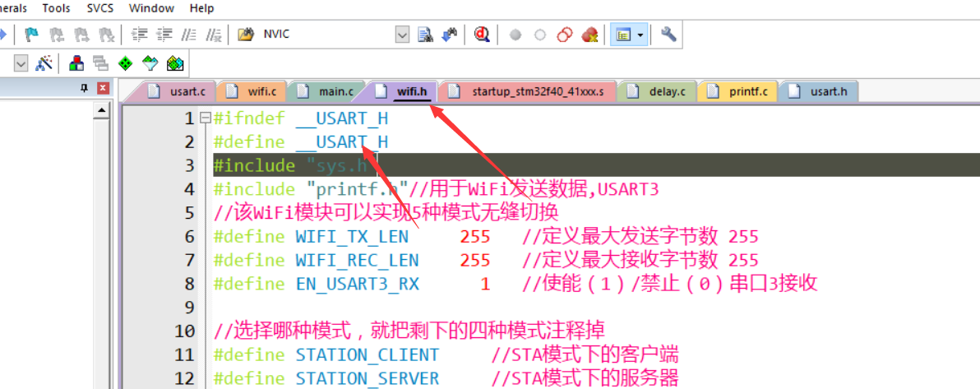The width and height of the screenshot is (980, 389).
Task: Toggle bookmark on the current line
Action: [32, 35]
